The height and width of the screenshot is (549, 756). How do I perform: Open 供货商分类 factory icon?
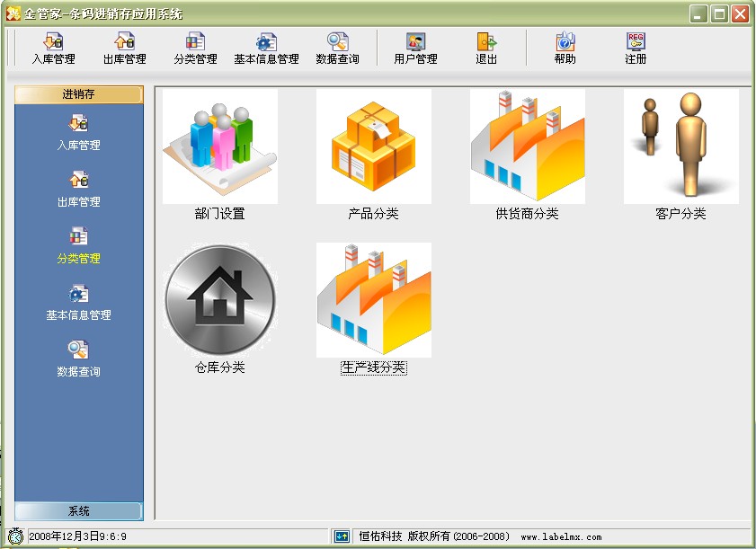pos(528,146)
